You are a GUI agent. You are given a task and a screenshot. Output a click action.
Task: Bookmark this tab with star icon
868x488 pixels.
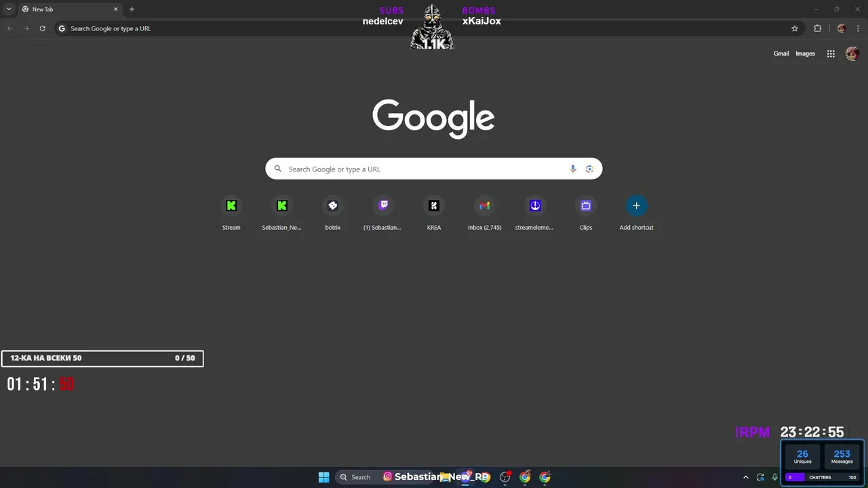795,28
